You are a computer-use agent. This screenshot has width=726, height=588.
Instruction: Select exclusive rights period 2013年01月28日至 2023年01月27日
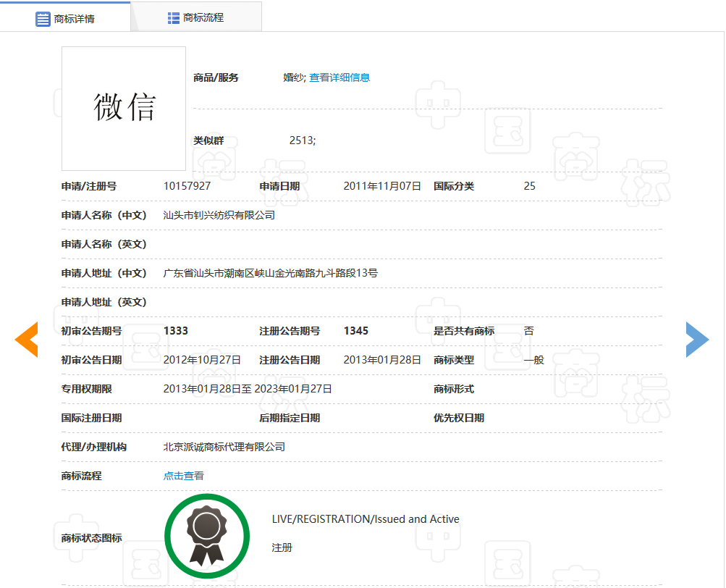pos(248,389)
